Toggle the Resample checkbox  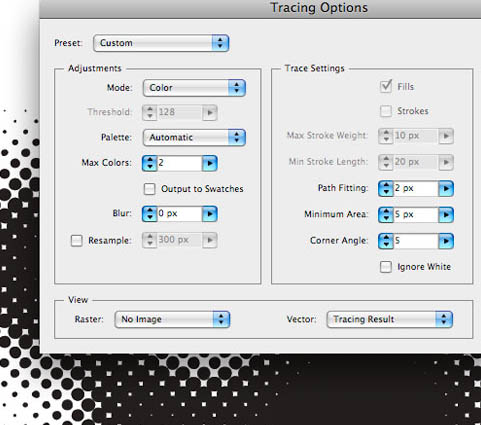point(77,241)
